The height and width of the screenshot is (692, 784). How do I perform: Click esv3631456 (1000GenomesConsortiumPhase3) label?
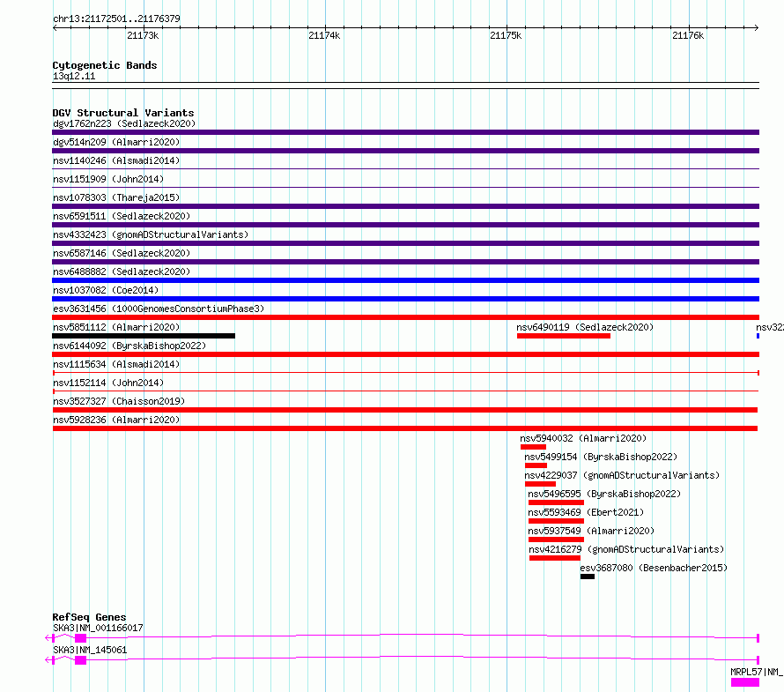[159, 309]
